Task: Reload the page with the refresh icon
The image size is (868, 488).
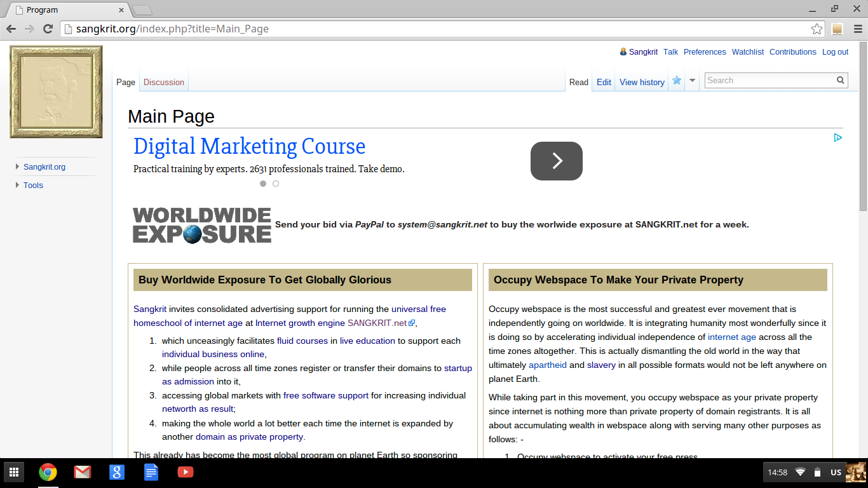Action: (x=48, y=29)
